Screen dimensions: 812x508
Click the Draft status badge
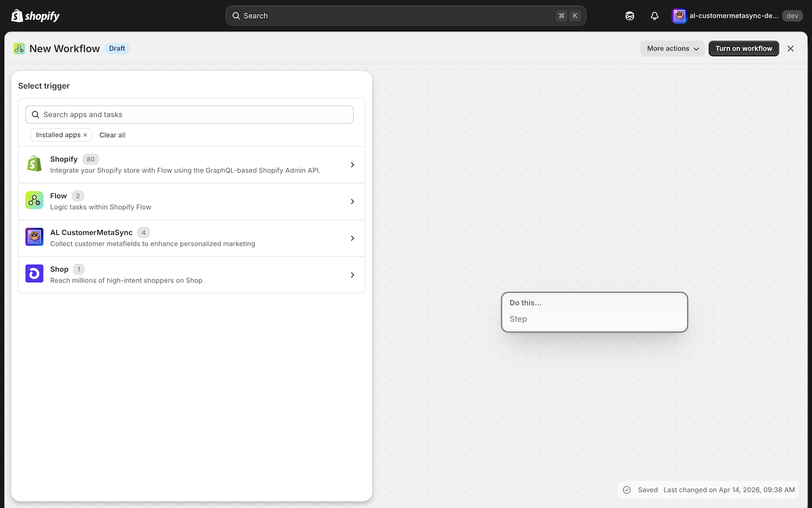117,49
